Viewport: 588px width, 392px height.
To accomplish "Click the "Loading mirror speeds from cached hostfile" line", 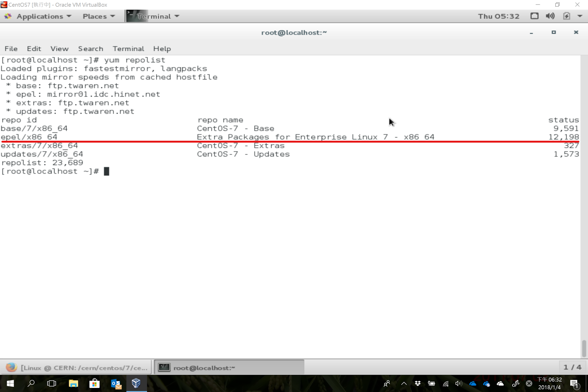I will [109, 77].
